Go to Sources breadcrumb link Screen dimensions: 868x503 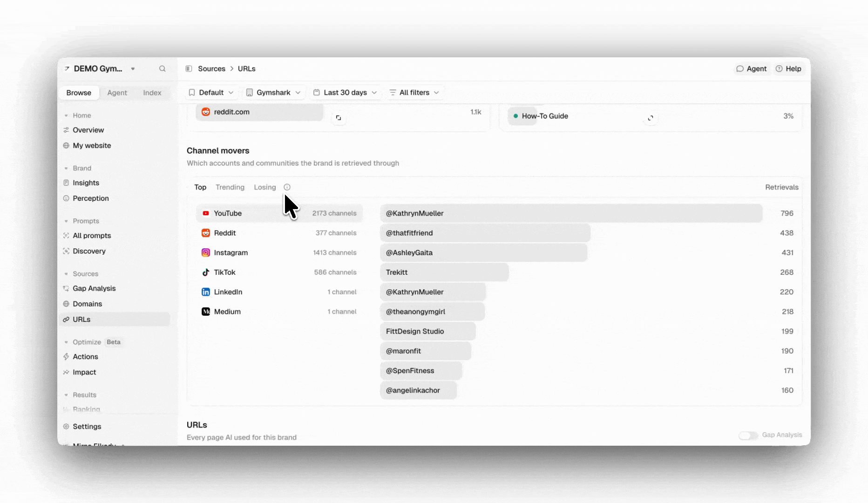coord(211,68)
